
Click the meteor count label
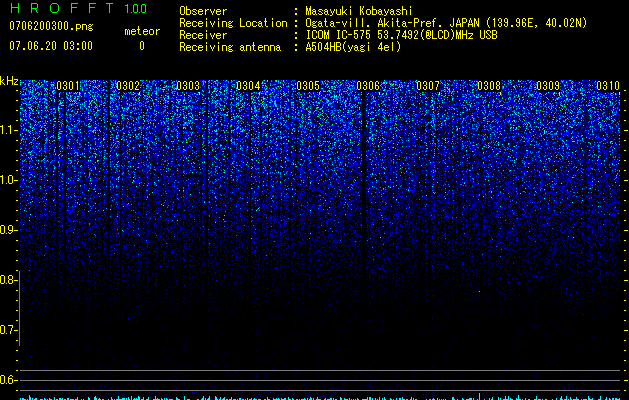pos(142,31)
